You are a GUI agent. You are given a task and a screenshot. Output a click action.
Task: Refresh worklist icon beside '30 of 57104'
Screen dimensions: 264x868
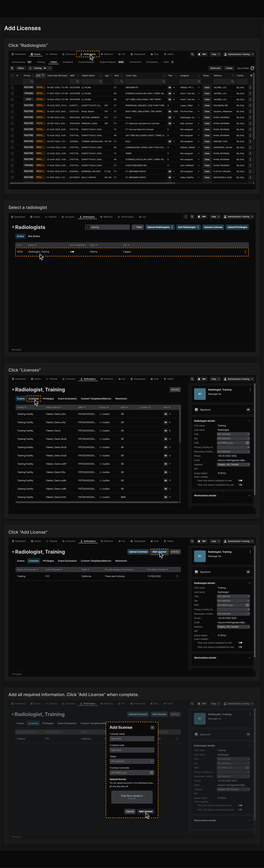pos(252,68)
